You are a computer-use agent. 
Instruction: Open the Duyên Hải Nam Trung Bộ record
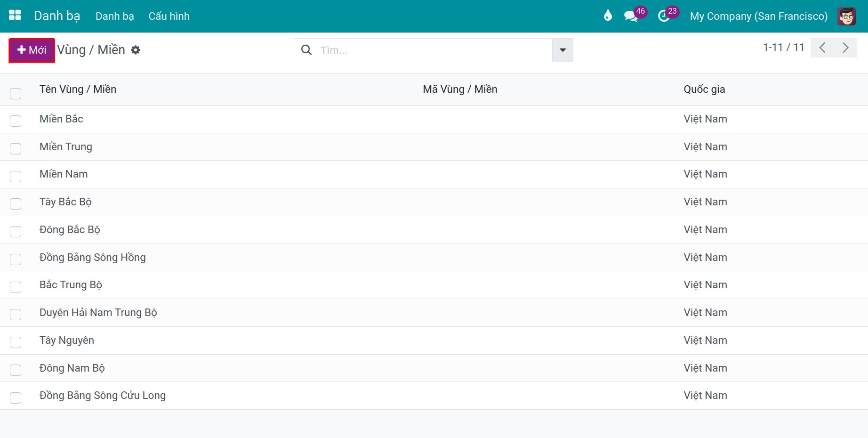[x=98, y=312]
